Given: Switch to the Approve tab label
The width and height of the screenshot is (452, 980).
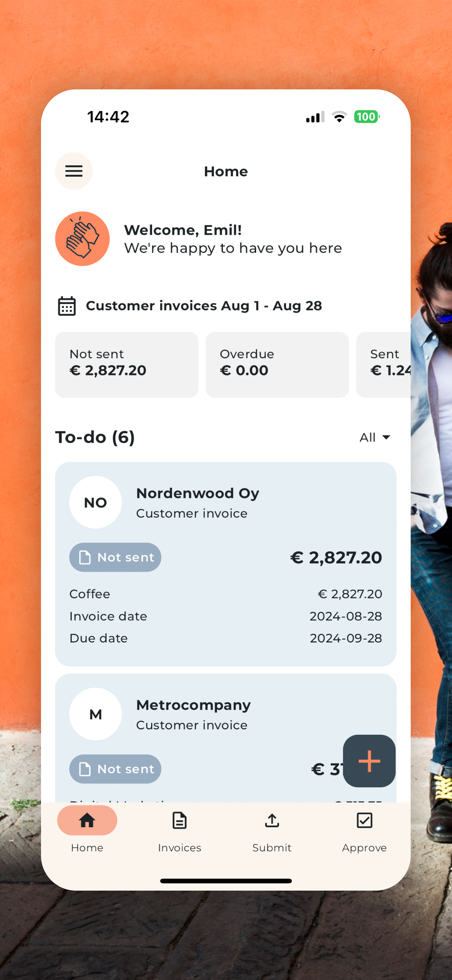Looking at the screenshot, I should tap(364, 848).
